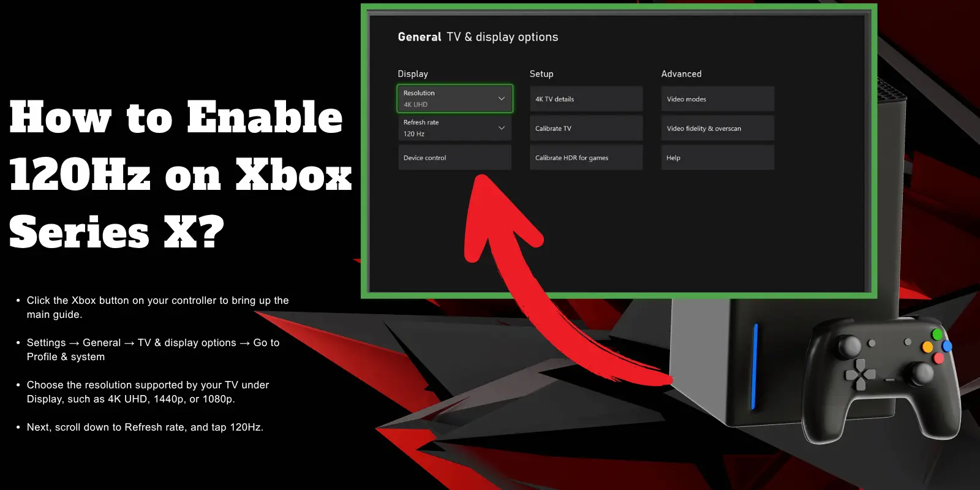Select Video modes under Advanced
This screenshot has height=490, width=980.
point(717,99)
